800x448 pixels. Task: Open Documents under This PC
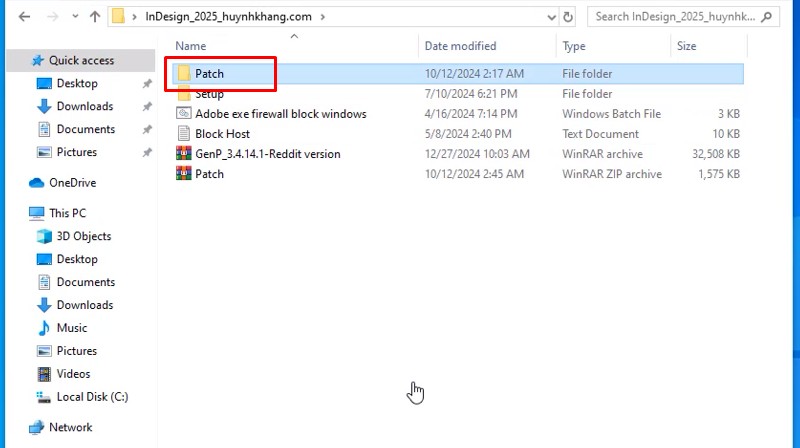[x=86, y=282]
